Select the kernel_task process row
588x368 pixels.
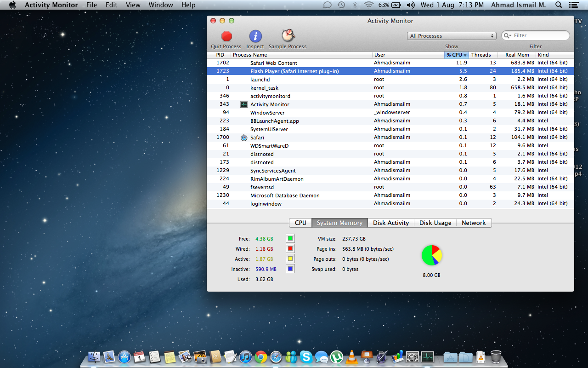pos(390,87)
